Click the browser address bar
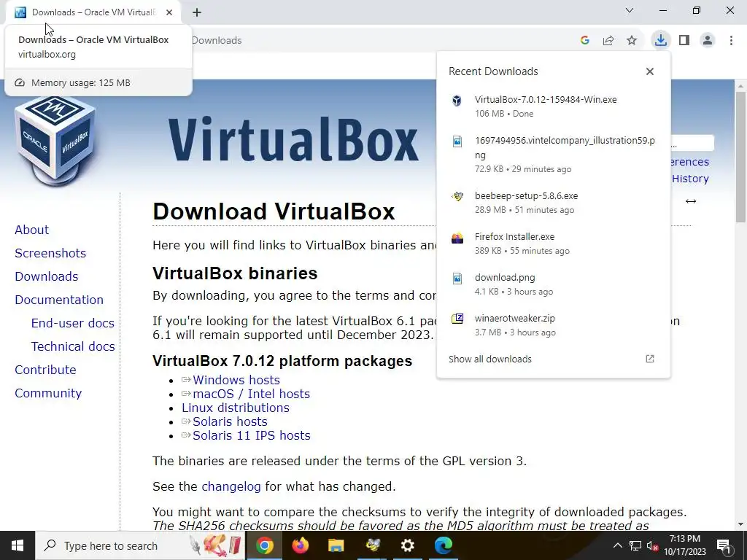The height and width of the screenshot is (560, 747). [x=381, y=41]
